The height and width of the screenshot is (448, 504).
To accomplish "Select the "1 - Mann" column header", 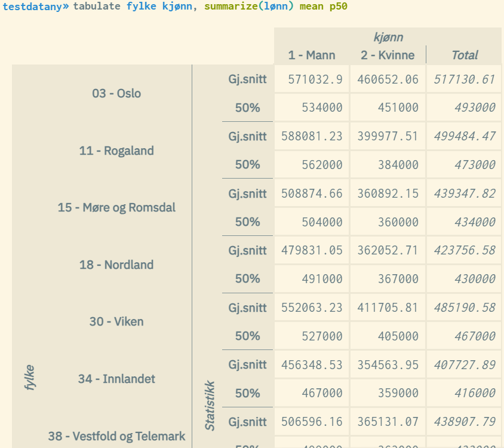I will (311, 55).
